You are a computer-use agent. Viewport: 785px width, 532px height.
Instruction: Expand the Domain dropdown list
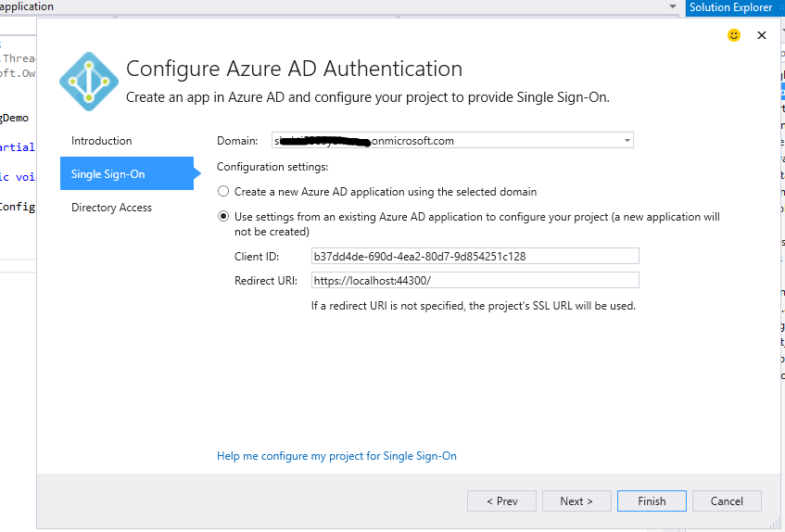tap(627, 141)
